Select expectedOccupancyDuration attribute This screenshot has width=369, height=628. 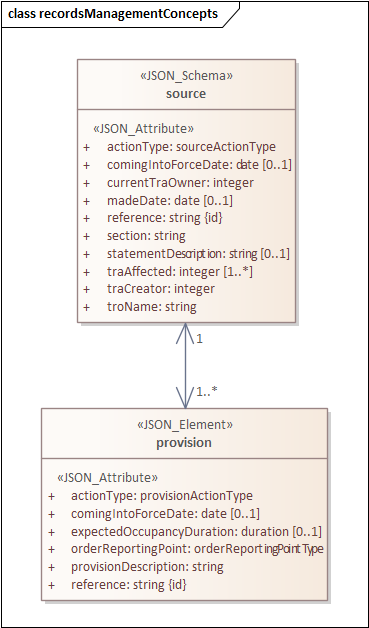click(196, 532)
